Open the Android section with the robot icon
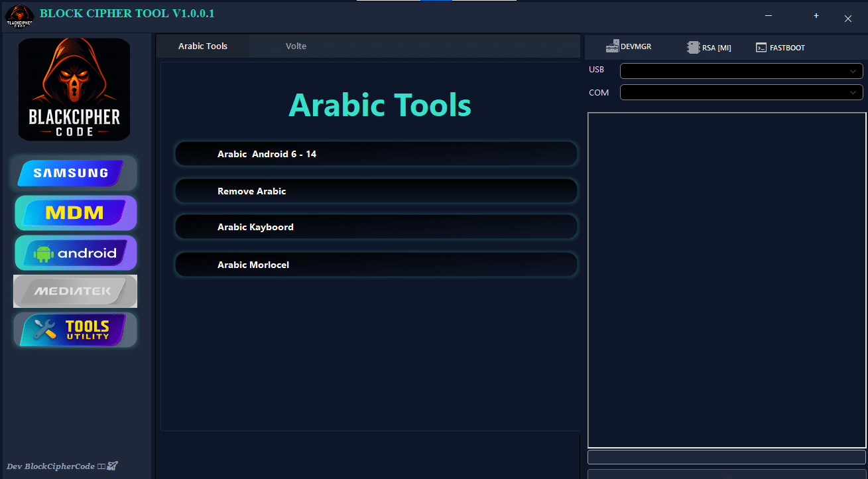Screen dimensions: 868x479 pos(75,253)
